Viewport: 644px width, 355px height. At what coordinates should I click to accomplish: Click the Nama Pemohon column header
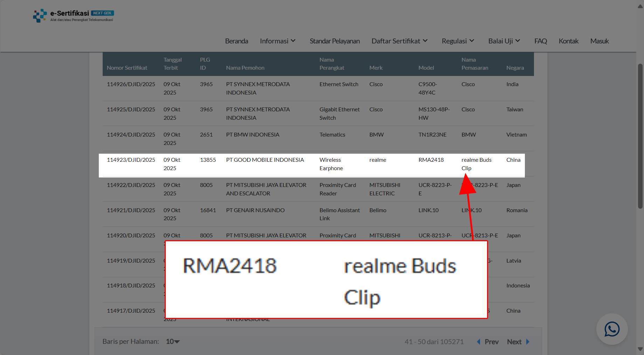tap(245, 68)
